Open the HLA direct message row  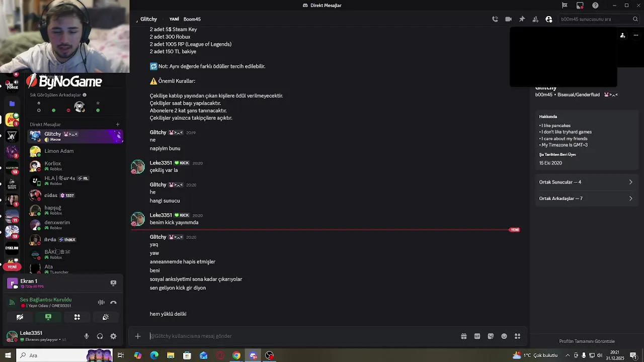pyautogui.click(x=75, y=180)
